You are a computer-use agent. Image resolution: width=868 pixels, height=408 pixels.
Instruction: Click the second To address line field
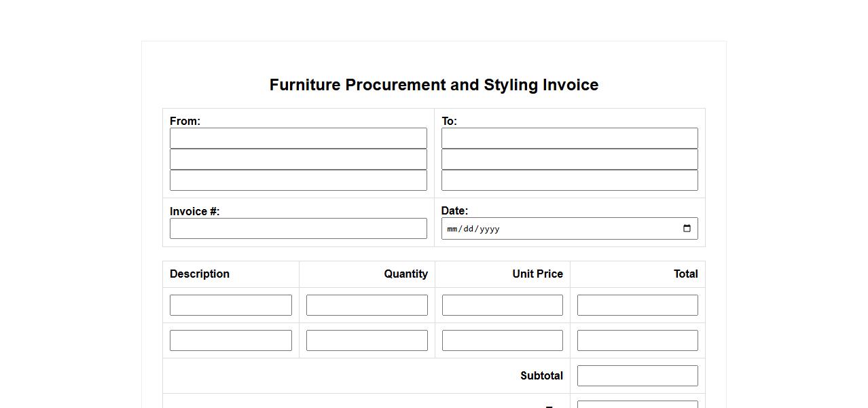coord(569,160)
